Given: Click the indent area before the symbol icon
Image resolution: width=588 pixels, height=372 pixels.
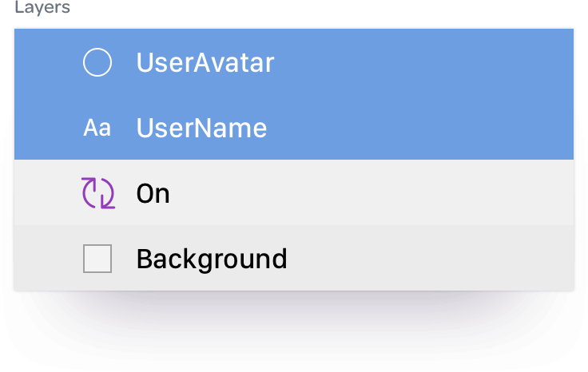Looking at the screenshot, I should pos(47,193).
